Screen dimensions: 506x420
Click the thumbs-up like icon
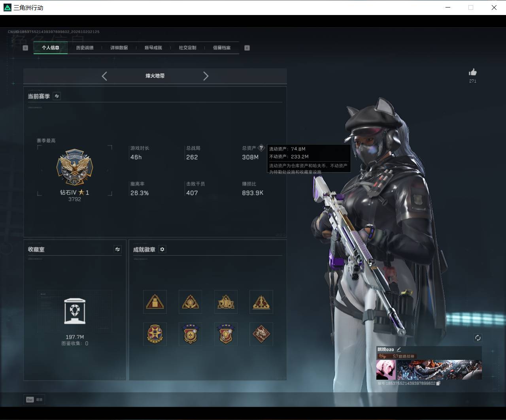click(x=473, y=72)
